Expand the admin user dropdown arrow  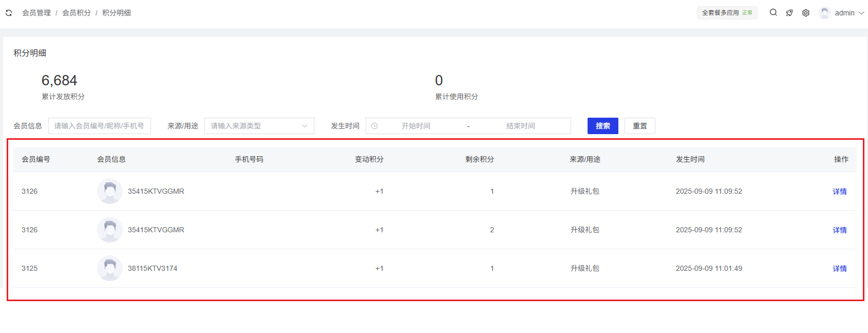(x=861, y=13)
